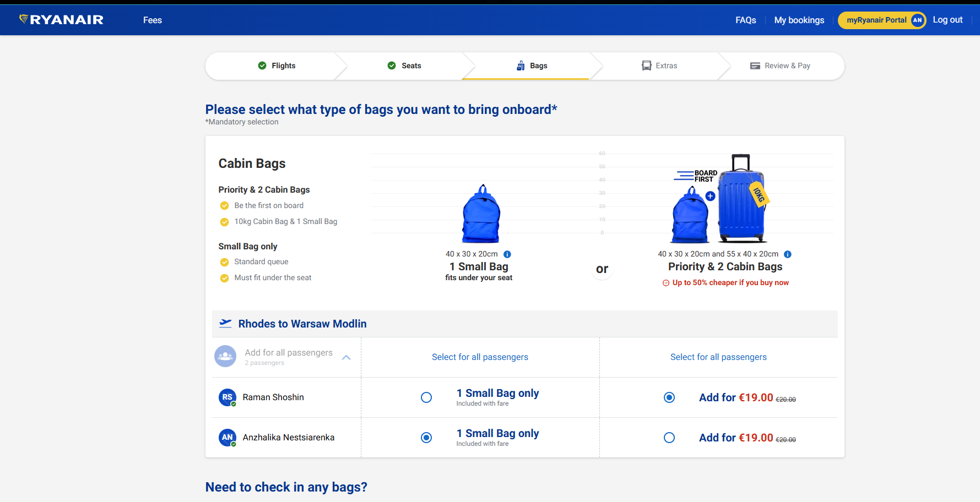Choose Priority add-on for Anzhalika Nestsiarenka
The height and width of the screenshot is (502, 980).
(x=669, y=438)
